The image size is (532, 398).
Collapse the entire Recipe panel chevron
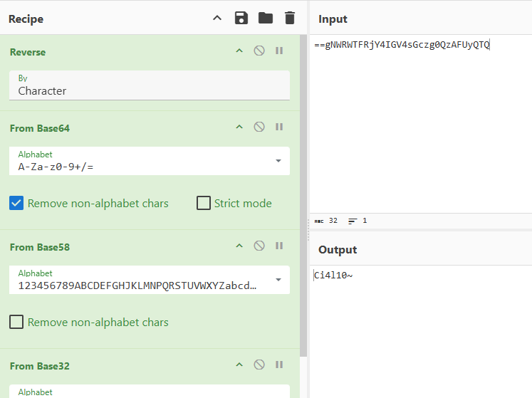pyautogui.click(x=217, y=19)
